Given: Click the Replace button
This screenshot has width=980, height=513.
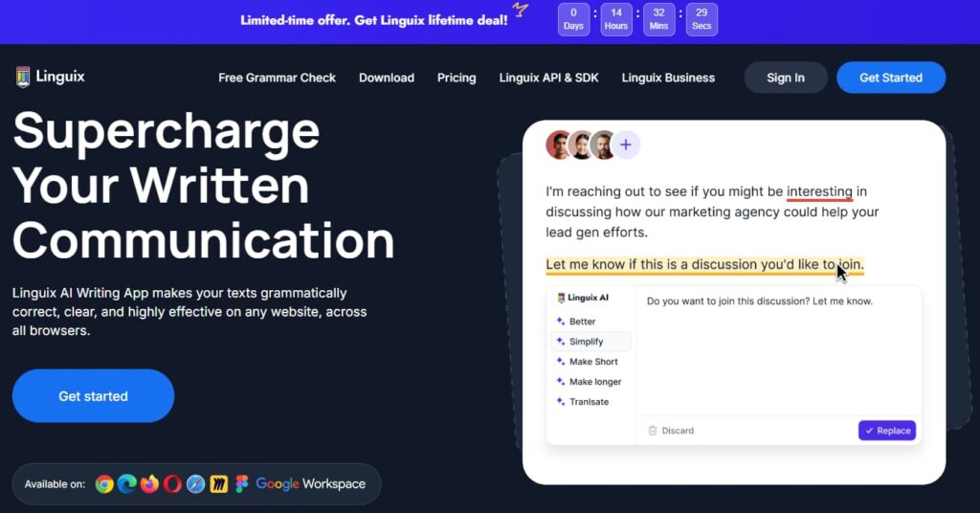Looking at the screenshot, I should coord(887,431).
